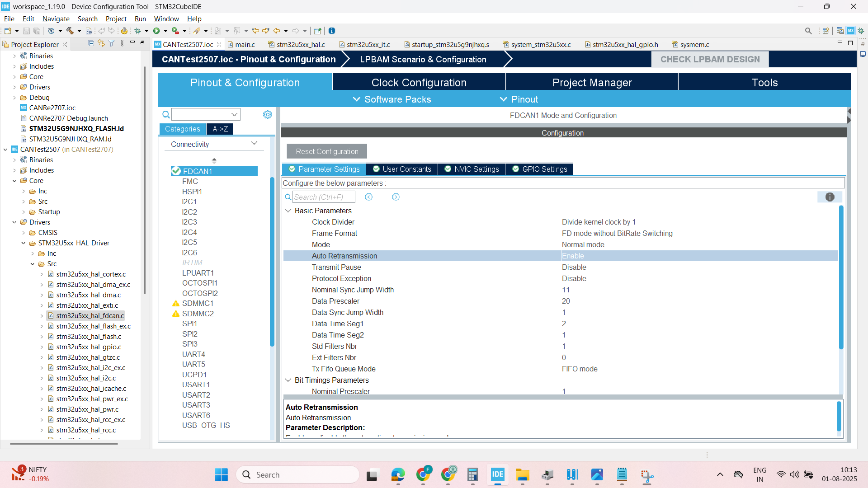Image resolution: width=868 pixels, height=488 pixels.
Task: Click the parameter search field
Action: (x=323, y=197)
